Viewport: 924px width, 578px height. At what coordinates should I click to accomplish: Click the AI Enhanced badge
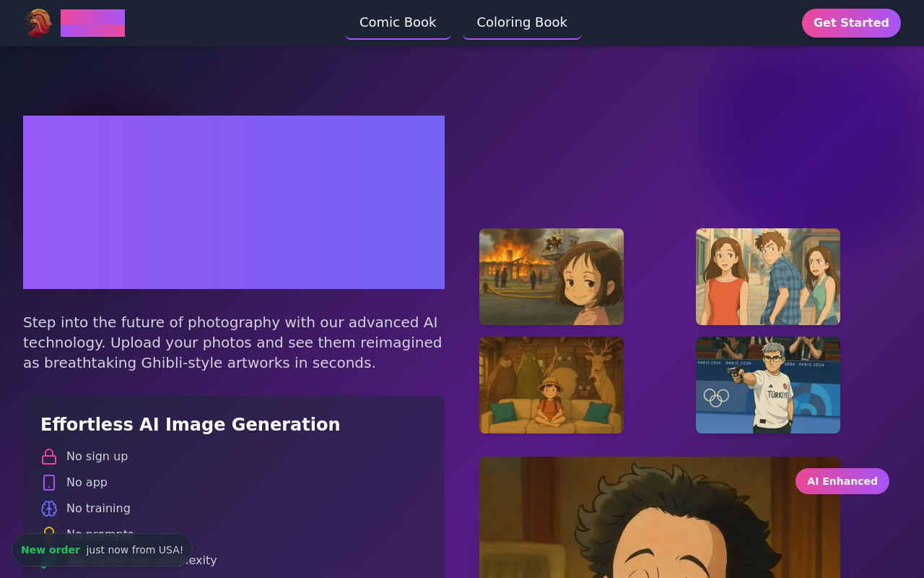tap(842, 481)
